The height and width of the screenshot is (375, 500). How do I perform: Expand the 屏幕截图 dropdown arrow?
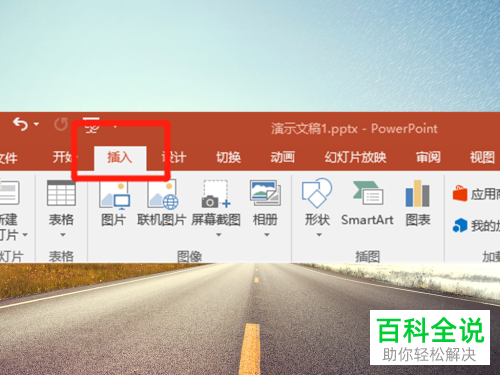[x=219, y=235]
